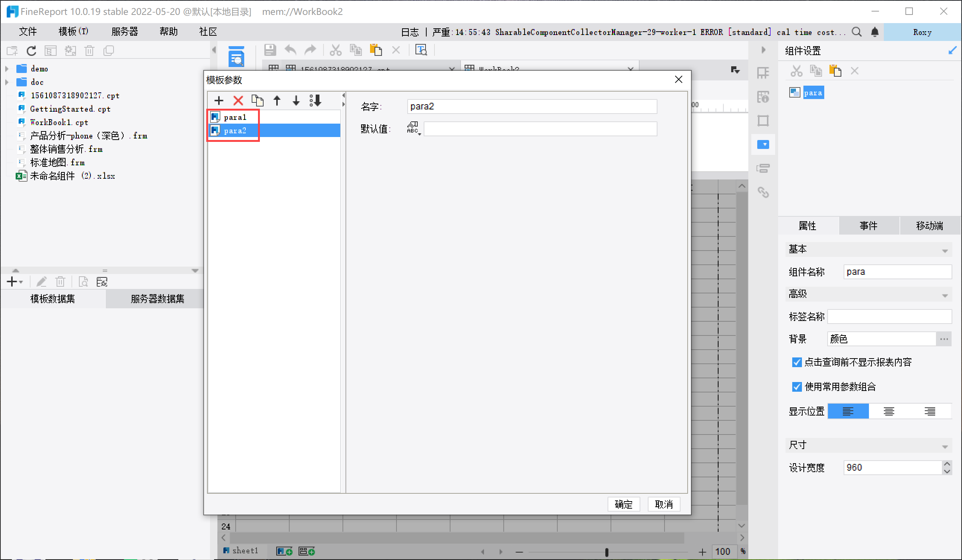Toggle 使用常用参数组合 checkbox
962x560 pixels.
[x=797, y=387]
